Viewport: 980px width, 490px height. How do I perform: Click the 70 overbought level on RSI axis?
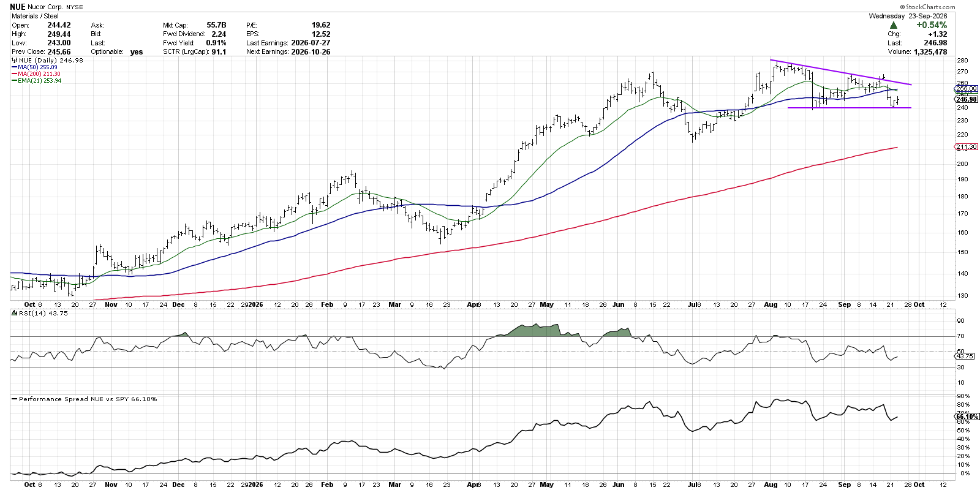pos(961,336)
